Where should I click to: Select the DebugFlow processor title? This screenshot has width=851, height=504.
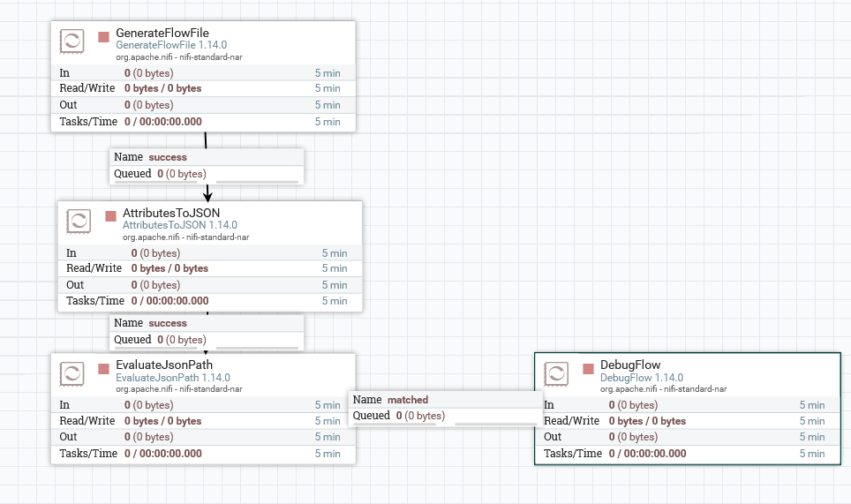coord(630,365)
